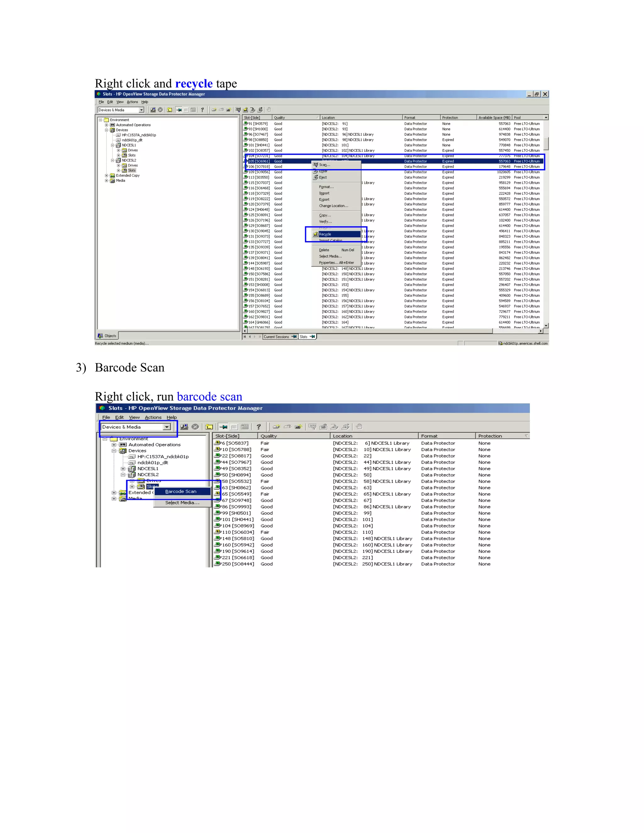The image size is (644, 833).
Task: Click the Scan icon in the context menu
Action: click(x=315, y=165)
